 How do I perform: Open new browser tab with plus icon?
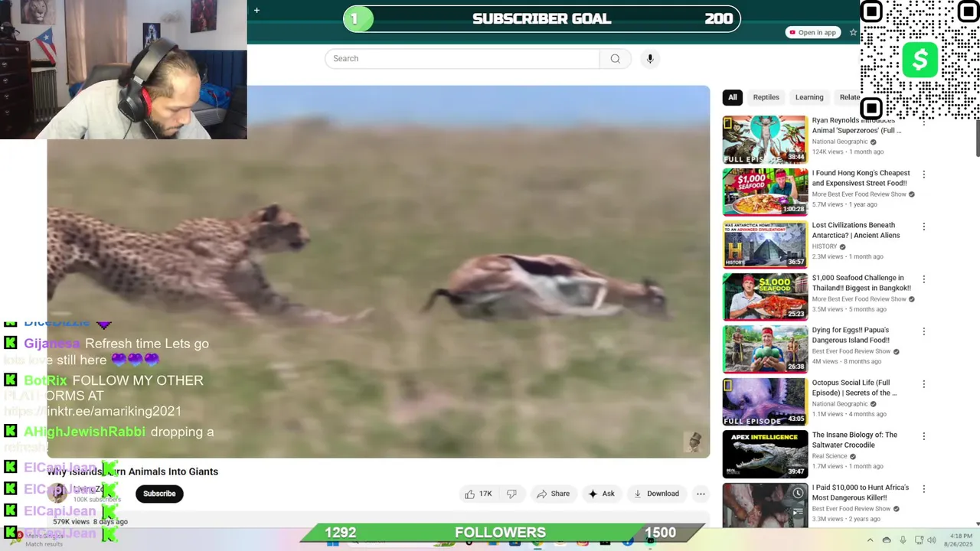click(256, 10)
